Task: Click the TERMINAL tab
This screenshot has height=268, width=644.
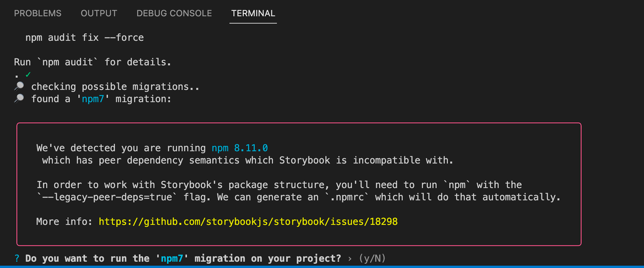Action: pyautogui.click(x=253, y=13)
